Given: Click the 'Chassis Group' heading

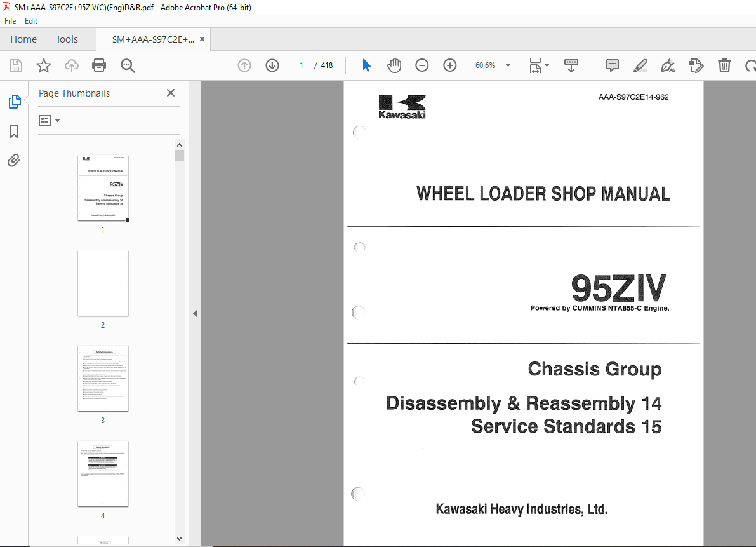Looking at the screenshot, I should [595, 369].
